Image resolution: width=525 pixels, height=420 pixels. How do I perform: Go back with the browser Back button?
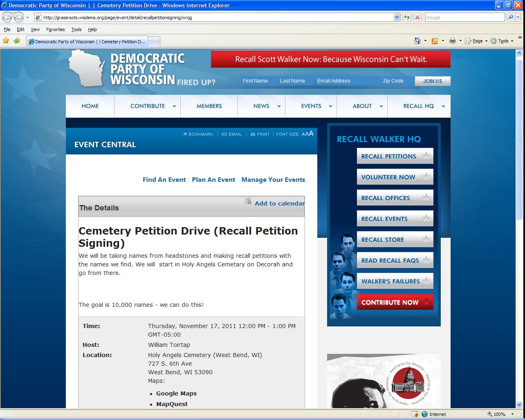click(x=7, y=18)
